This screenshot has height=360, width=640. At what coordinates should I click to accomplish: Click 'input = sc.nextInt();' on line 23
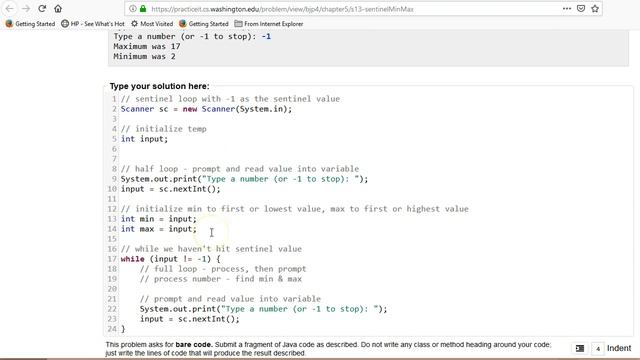(x=190, y=319)
